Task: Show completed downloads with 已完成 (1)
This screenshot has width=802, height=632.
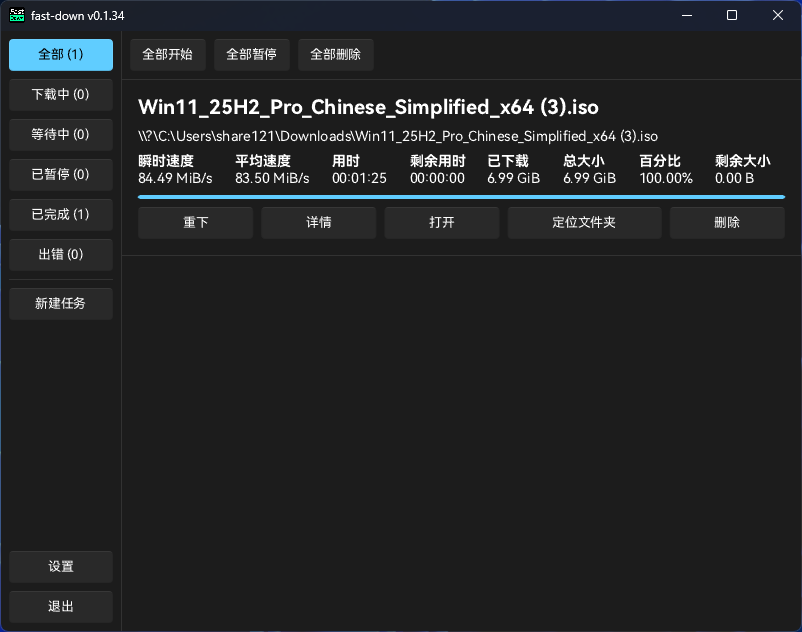Action: click(60, 214)
